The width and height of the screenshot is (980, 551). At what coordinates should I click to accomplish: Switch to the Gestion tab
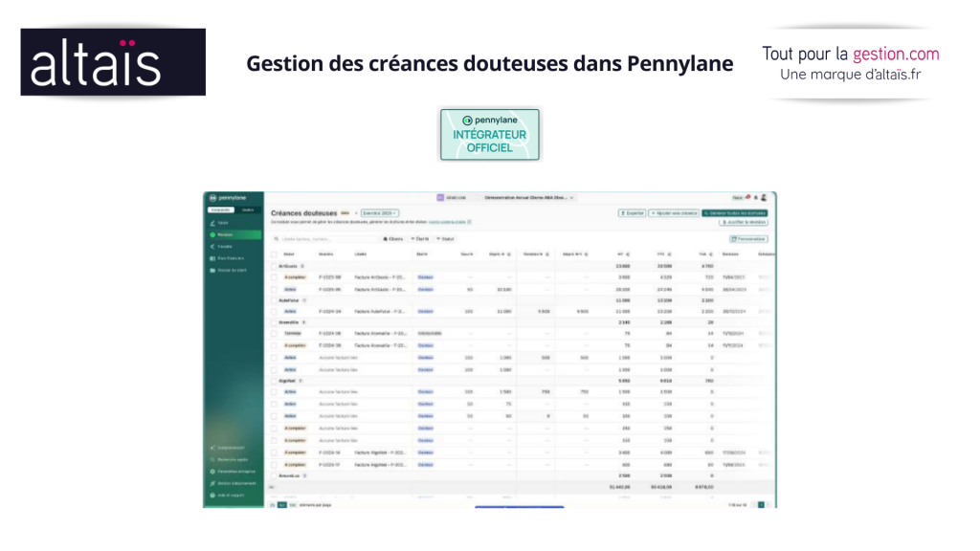point(248,209)
